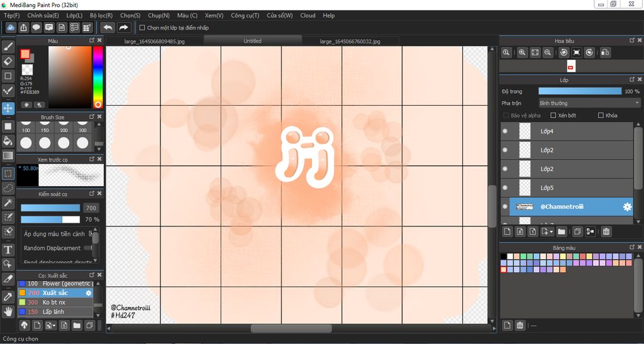
Task: Detach the Bảng màu panel
Action: pyautogui.click(x=632, y=247)
